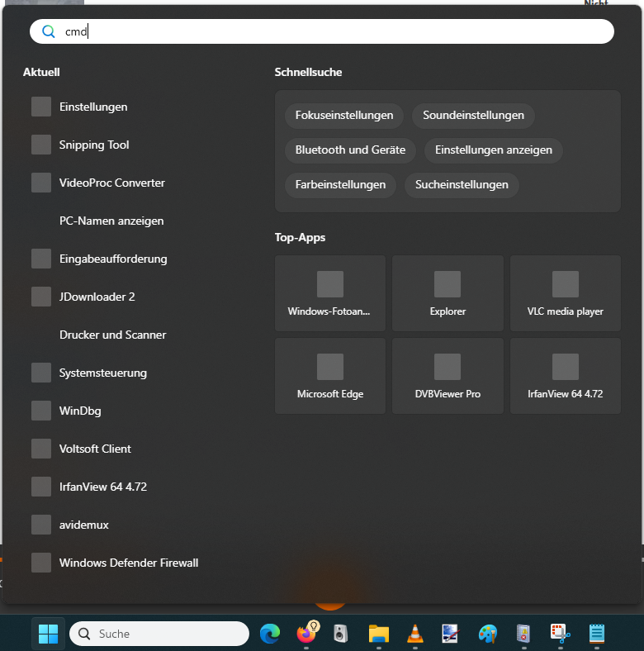Open the Paint palette icon on taskbar

point(488,634)
